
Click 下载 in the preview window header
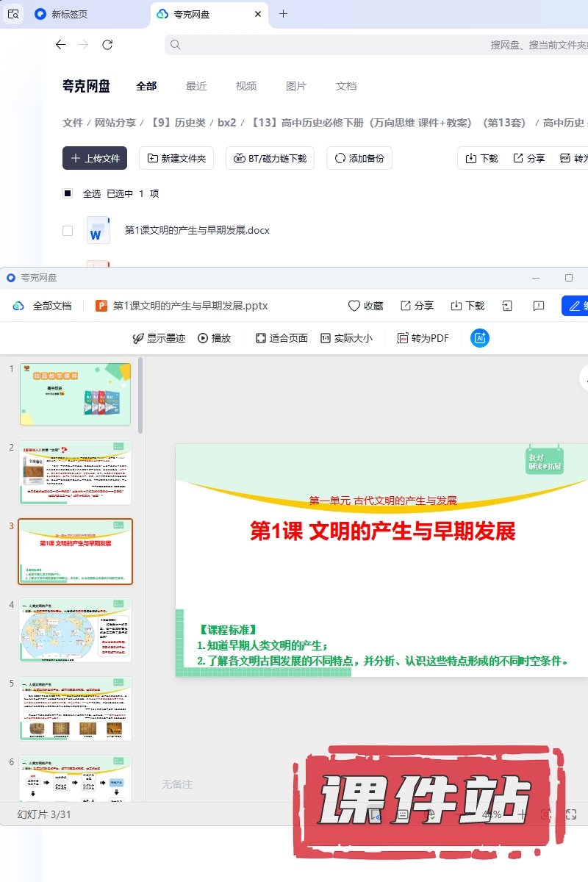pyautogui.click(x=467, y=306)
